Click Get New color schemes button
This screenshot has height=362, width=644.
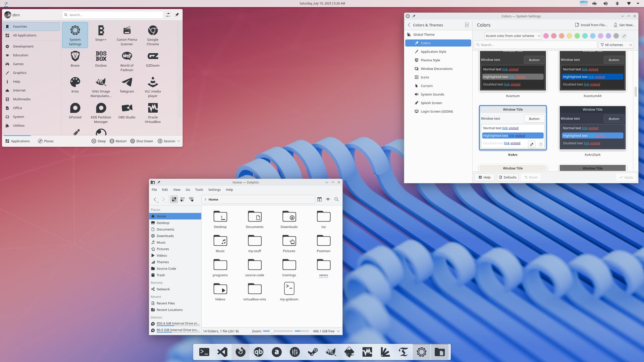624,25
